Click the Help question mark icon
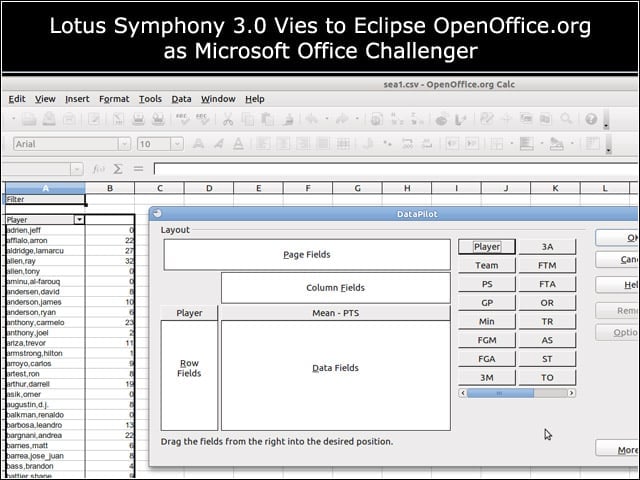This screenshot has width=640, height=480. click(591, 119)
